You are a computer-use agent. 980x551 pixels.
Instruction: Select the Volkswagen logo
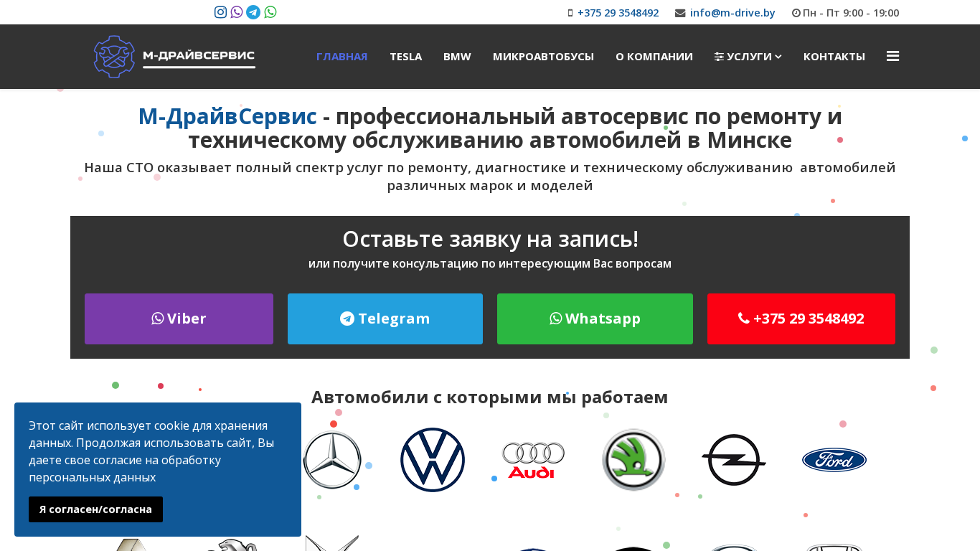(433, 460)
